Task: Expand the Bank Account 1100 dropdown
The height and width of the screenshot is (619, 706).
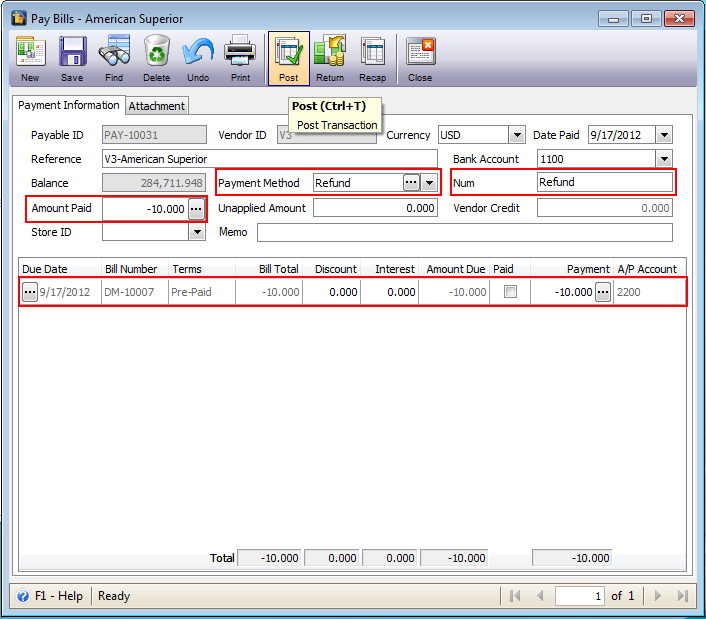Action: coord(664,158)
